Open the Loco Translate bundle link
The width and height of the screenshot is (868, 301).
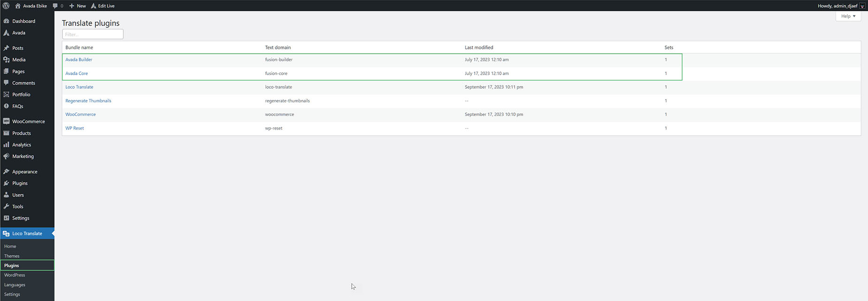(79, 87)
